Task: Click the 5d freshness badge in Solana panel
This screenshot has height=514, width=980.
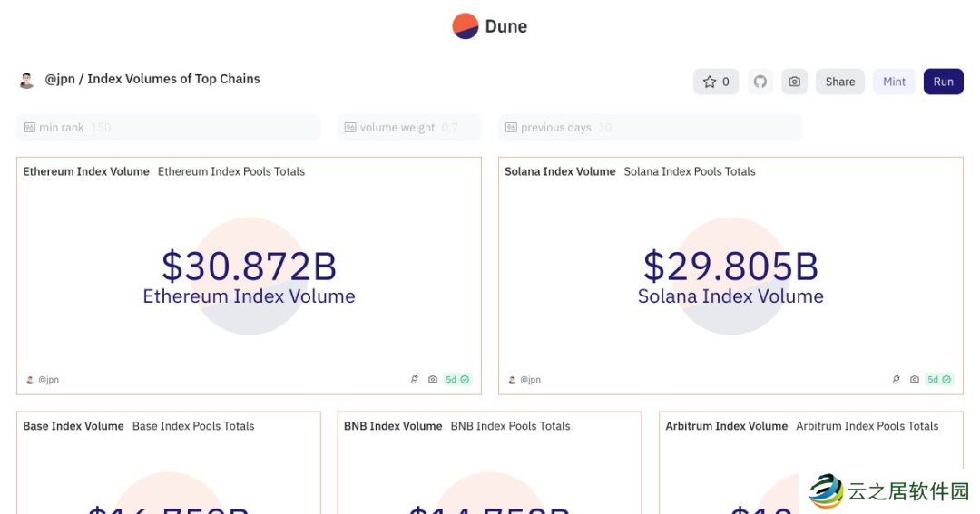Action: (x=938, y=380)
